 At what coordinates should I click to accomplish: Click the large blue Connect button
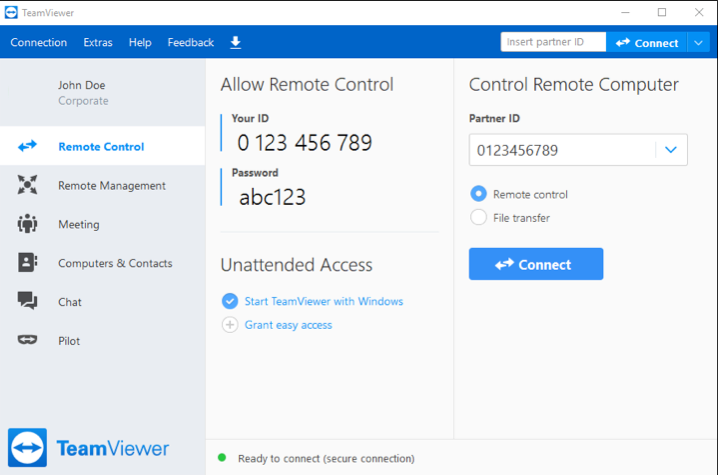tap(536, 264)
